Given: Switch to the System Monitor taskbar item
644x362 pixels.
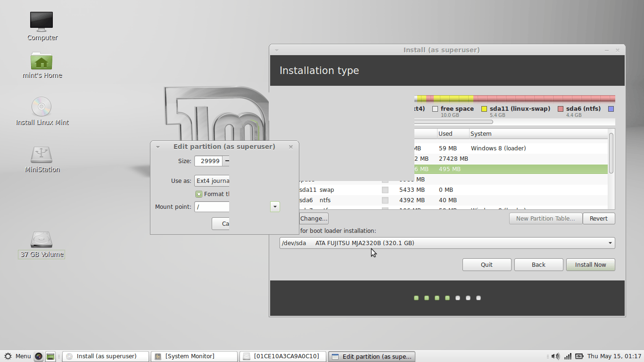Looking at the screenshot, I should [194, 356].
